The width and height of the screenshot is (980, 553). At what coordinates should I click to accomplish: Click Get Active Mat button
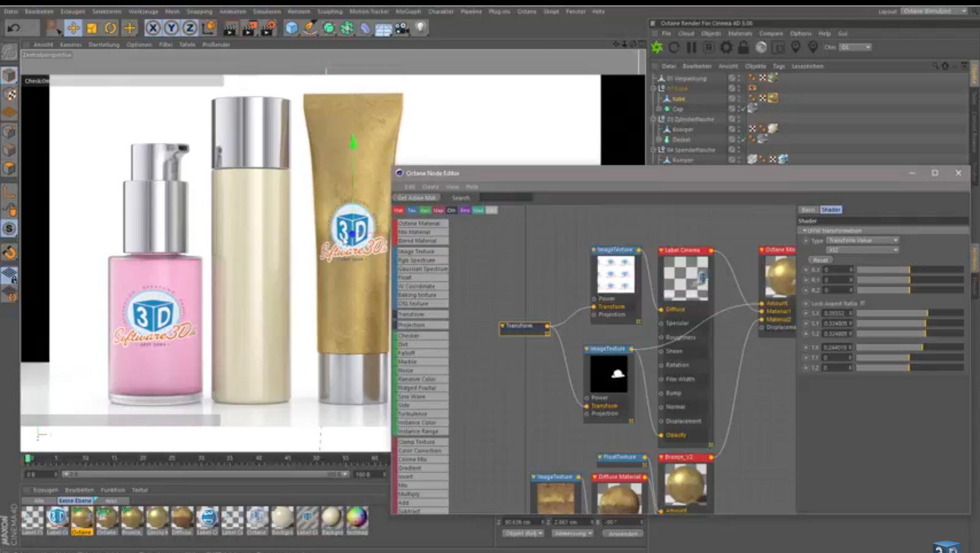pos(417,198)
